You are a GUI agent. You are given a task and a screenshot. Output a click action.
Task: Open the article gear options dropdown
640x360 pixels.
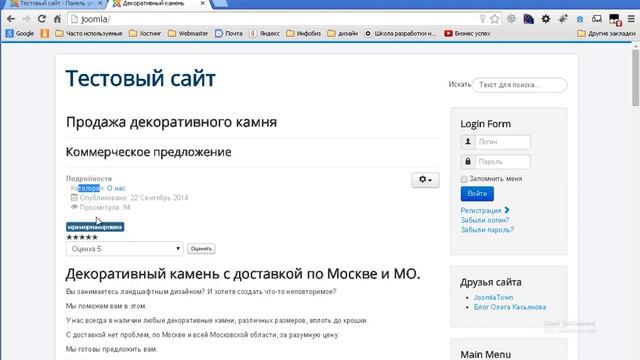coord(425,180)
